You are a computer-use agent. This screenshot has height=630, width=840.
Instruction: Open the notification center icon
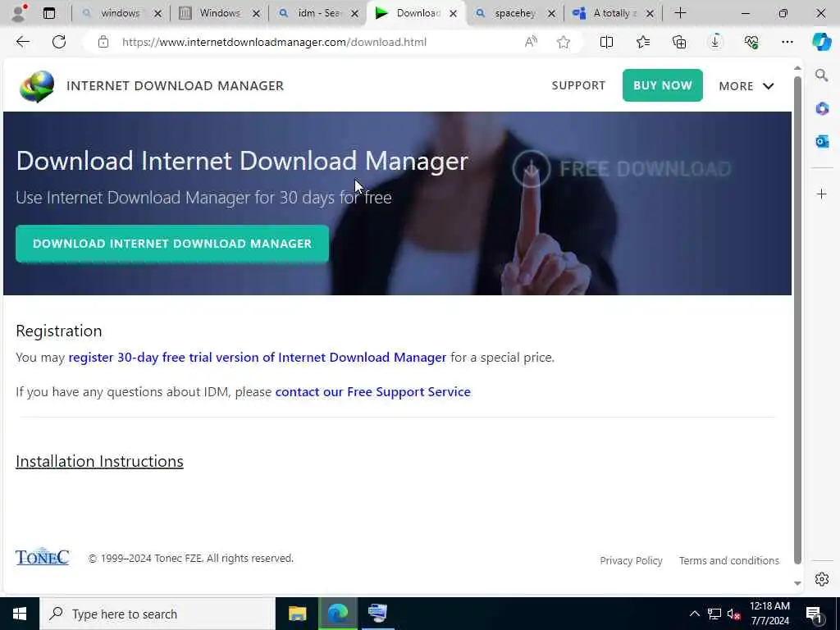[x=814, y=615]
